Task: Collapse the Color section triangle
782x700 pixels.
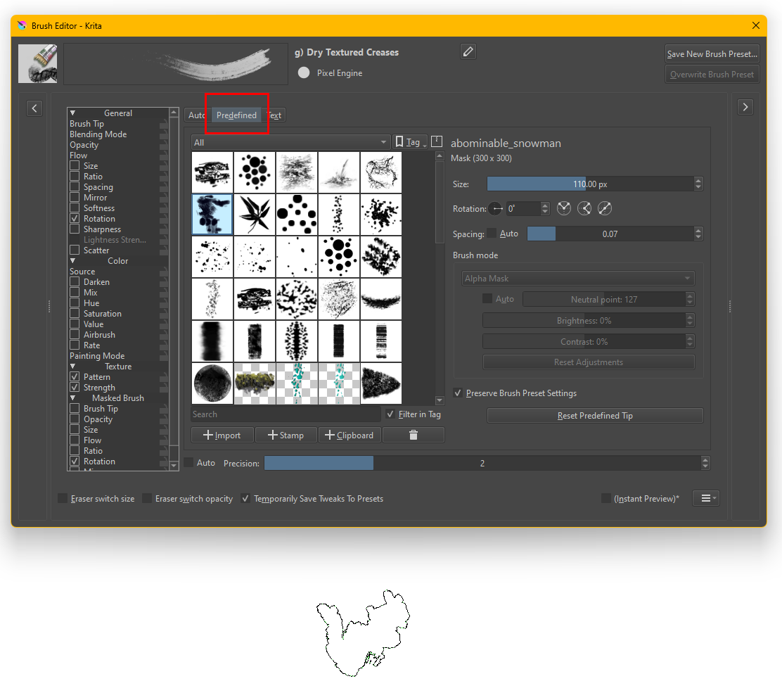Action: (x=73, y=260)
